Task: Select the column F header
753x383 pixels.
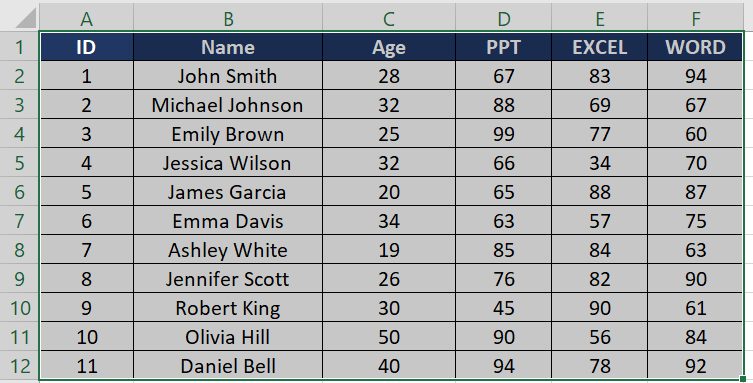Action: (696, 19)
